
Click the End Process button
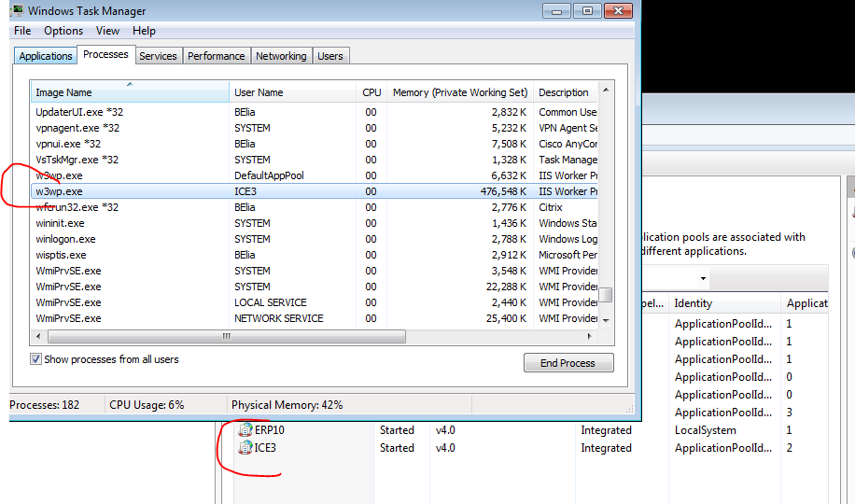tap(568, 363)
